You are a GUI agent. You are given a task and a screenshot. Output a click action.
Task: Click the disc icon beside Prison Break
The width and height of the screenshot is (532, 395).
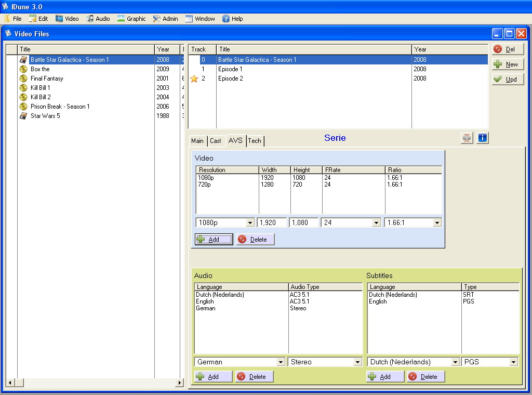[23, 107]
